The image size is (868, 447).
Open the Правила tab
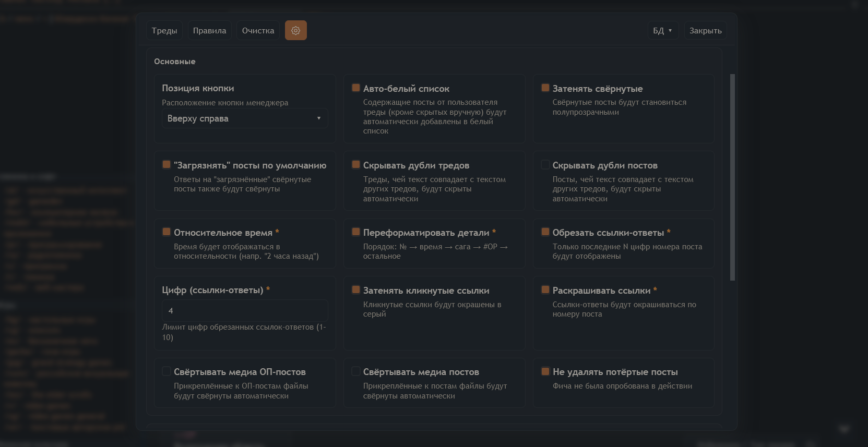coord(209,31)
